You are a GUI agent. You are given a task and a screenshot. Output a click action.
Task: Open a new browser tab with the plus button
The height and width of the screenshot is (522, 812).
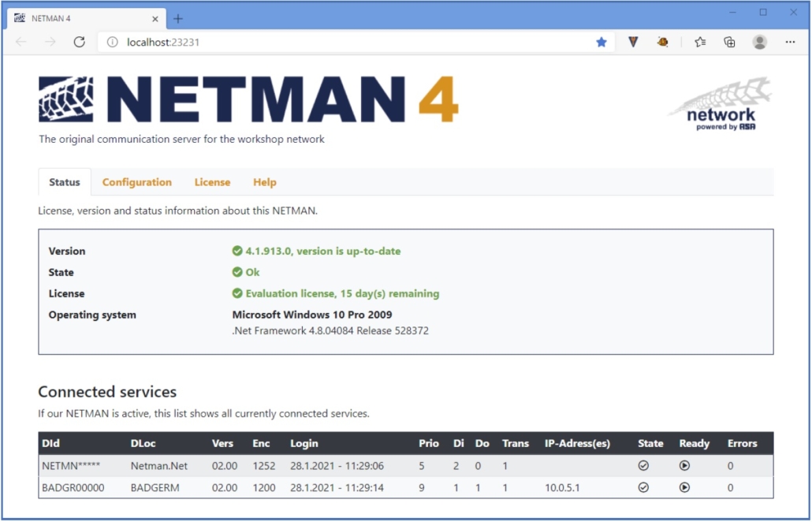pos(177,17)
